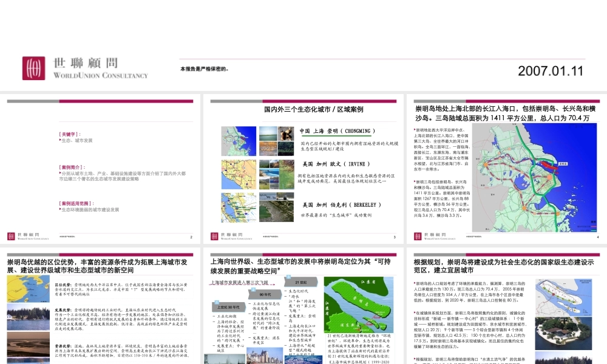Viewport: 607px width, 364px height.
Task: Click the small logo in 区域案例 slide footer
Action: [x=214, y=236]
